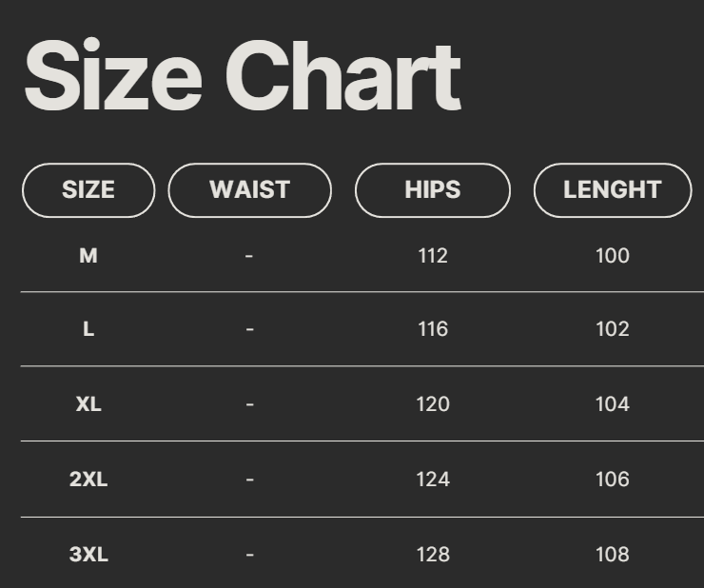Select the M size row label
This screenshot has height=588, width=704.
tap(88, 255)
